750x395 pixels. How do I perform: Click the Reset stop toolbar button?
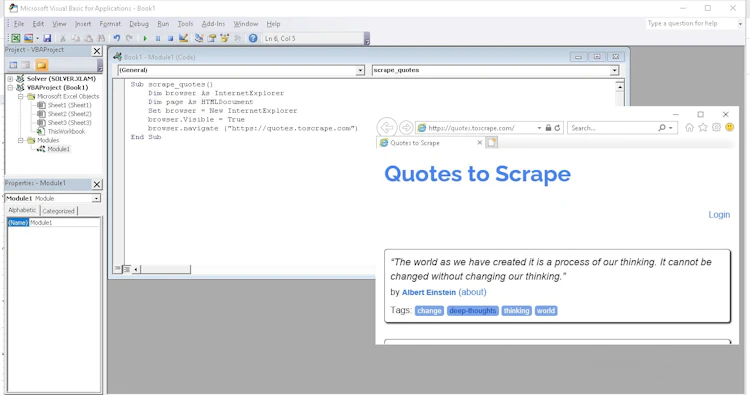click(170, 38)
